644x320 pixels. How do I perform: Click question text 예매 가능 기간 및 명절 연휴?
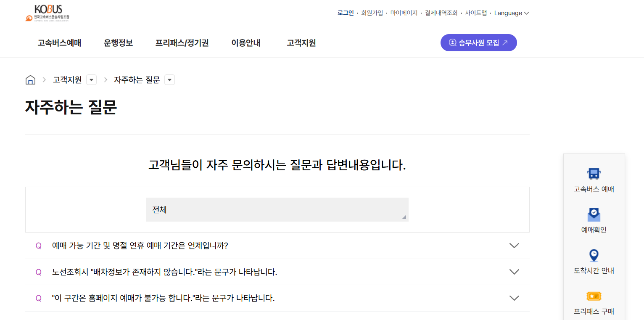(x=140, y=246)
